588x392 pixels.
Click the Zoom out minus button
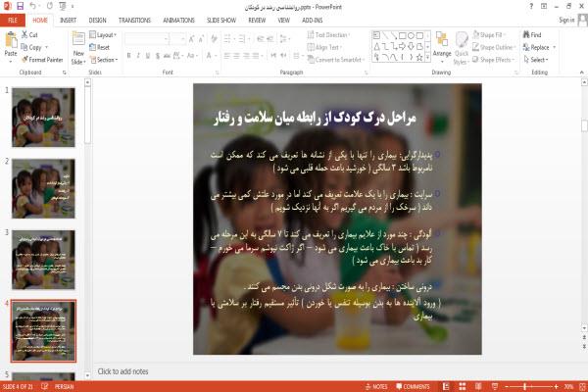tap(507, 386)
